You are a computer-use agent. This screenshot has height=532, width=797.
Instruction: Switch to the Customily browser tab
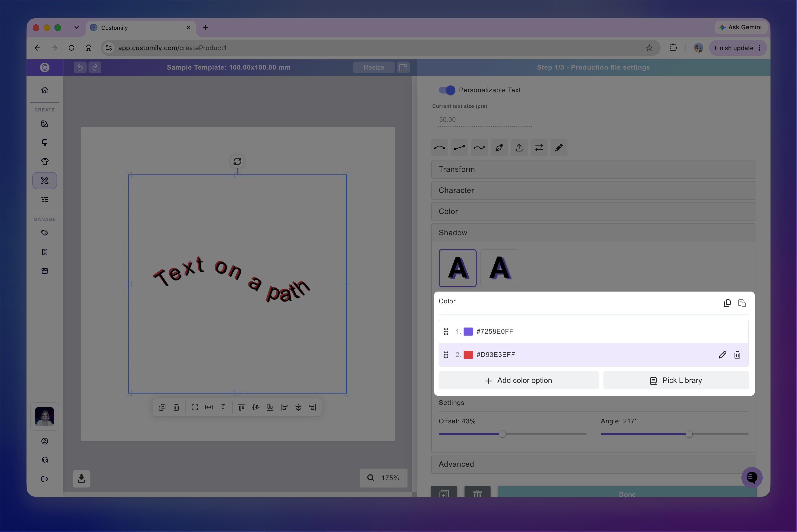pyautogui.click(x=141, y=28)
